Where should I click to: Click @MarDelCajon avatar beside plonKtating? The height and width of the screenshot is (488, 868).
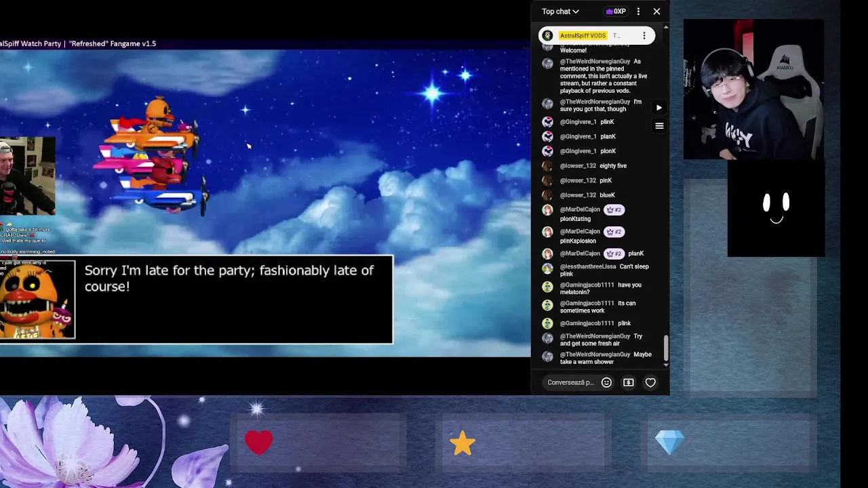548,210
